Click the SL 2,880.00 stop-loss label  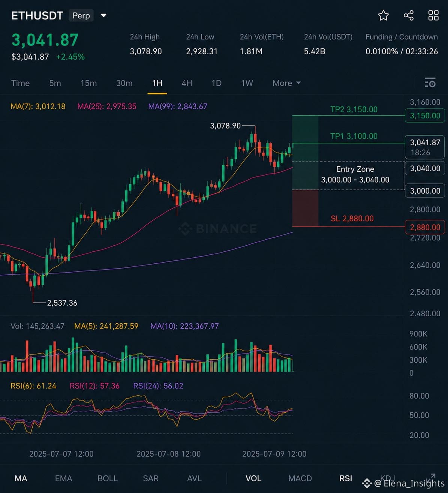[352, 218]
